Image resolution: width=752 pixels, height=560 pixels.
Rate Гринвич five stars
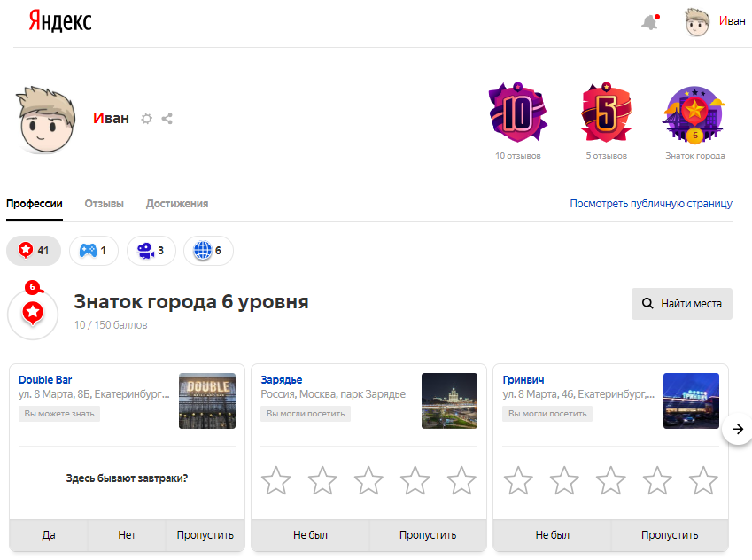703,480
